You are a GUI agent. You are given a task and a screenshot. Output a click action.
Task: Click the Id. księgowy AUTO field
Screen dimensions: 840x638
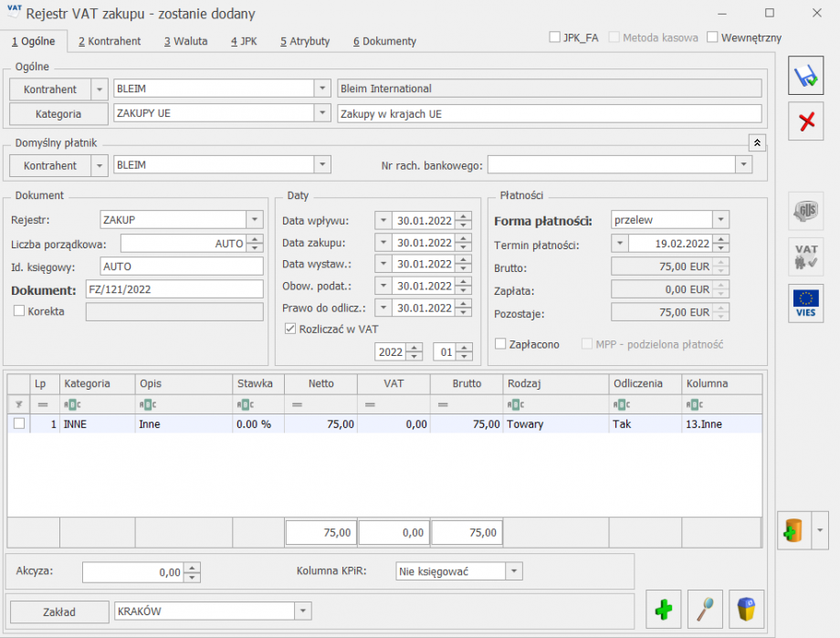coord(182,267)
